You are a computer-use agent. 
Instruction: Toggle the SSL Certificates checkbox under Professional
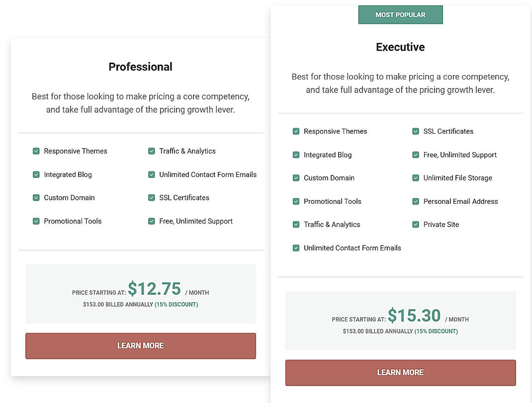[x=152, y=198]
